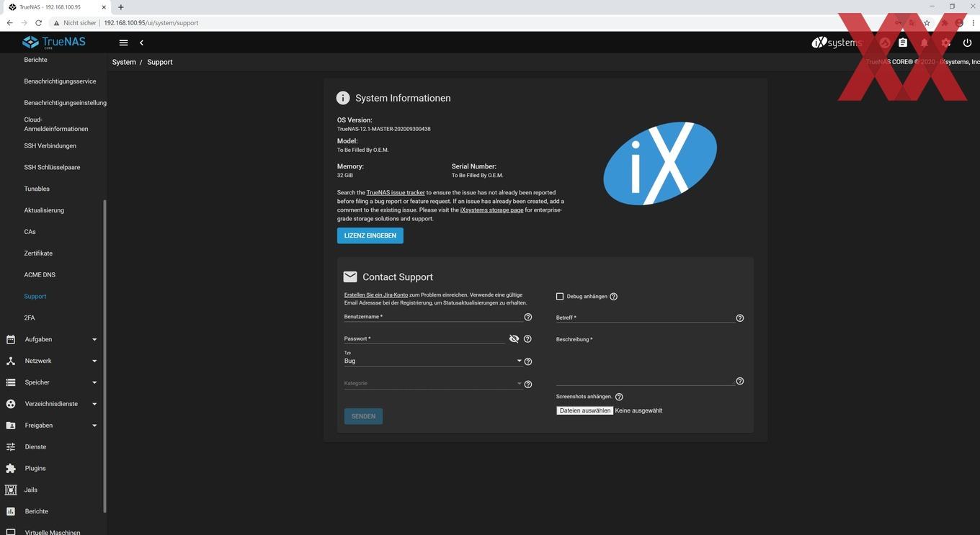Click the SENDEN button
Viewport: 980px width, 535px height.
(x=363, y=416)
